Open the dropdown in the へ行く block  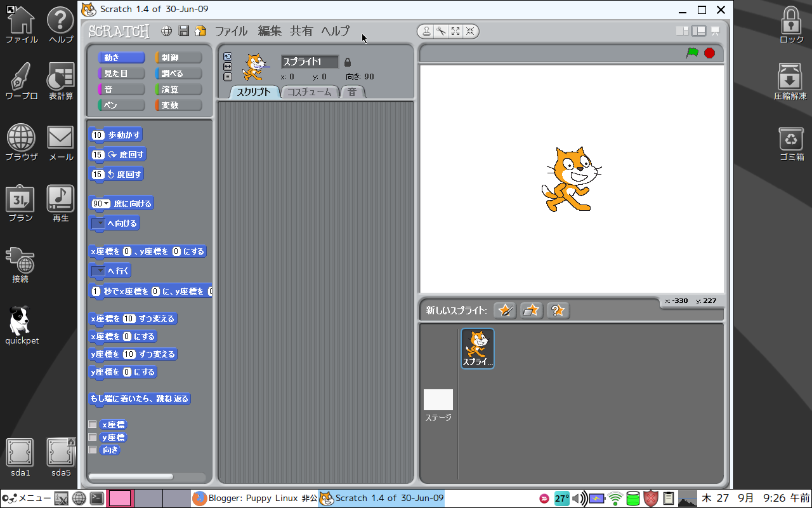click(98, 271)
